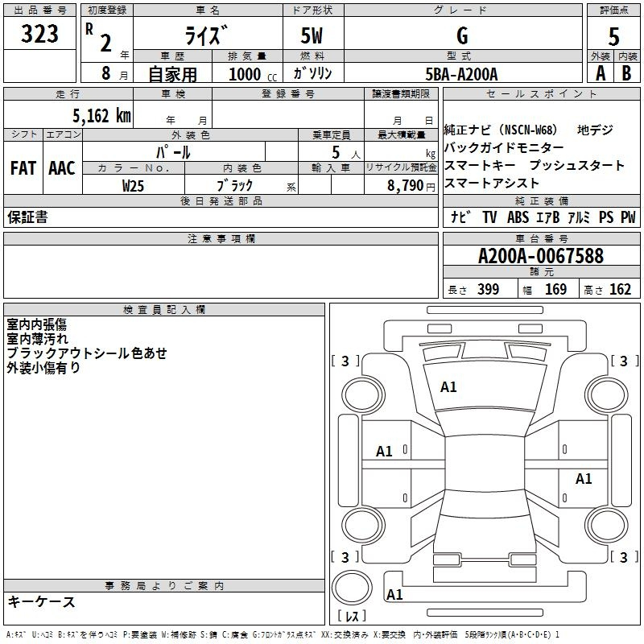The width and height of the screenshot is (644, 644).
Task: Click A1 mark on the hood
Action: point(448,387)
